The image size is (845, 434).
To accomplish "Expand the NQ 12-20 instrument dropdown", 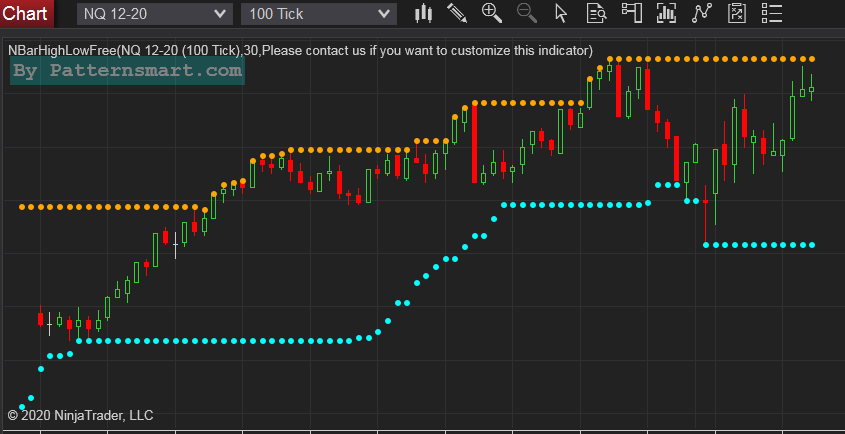I will click(155, 14).
